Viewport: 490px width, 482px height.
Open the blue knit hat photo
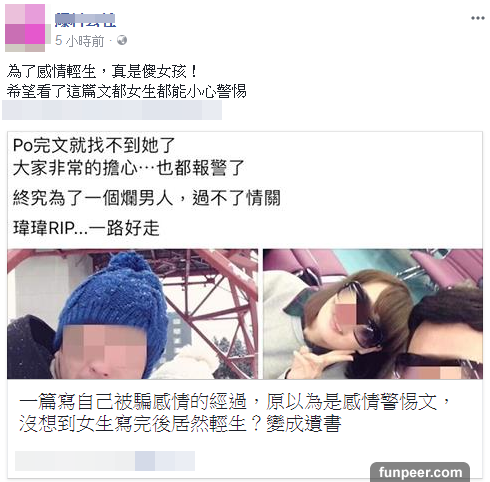click(x=133, y=314)
